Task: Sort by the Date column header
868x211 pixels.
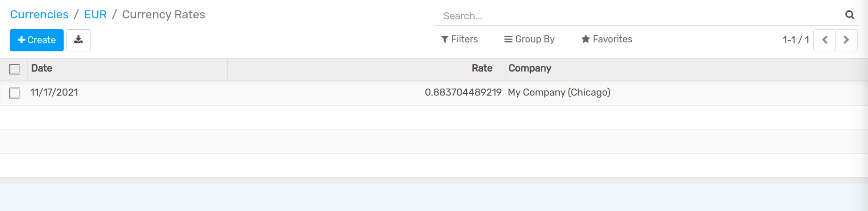Action: point(42,68)
